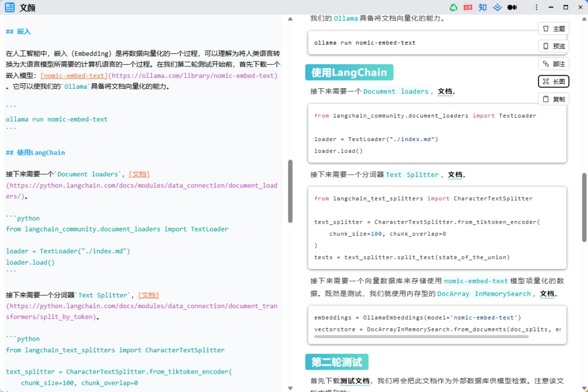Click the green WeChat publish icon
This screenshot has height=392, width=588.
(x=454, y=8)
